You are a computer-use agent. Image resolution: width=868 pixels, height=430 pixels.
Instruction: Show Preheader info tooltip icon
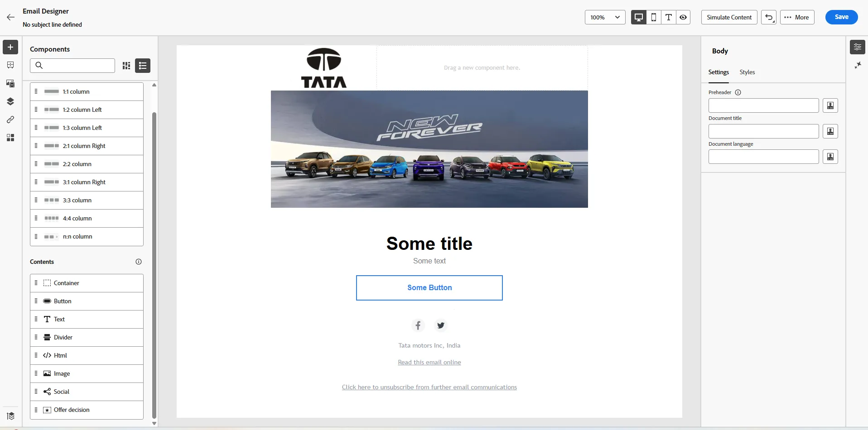pyautogui.click(x=738, y=92)
